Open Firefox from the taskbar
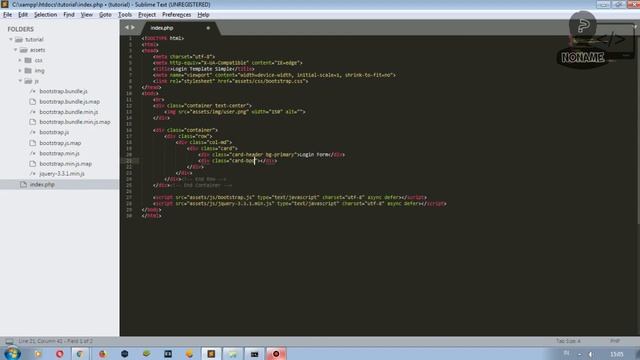 click(x=102, y=354)
